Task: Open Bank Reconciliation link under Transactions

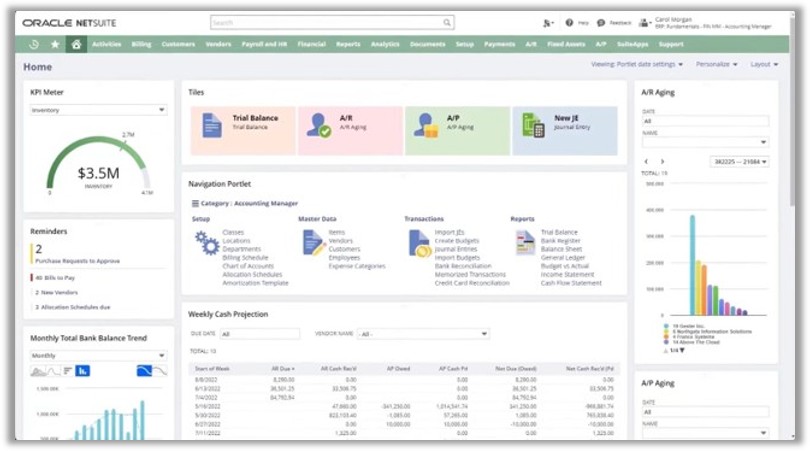Action: [463, 266]
